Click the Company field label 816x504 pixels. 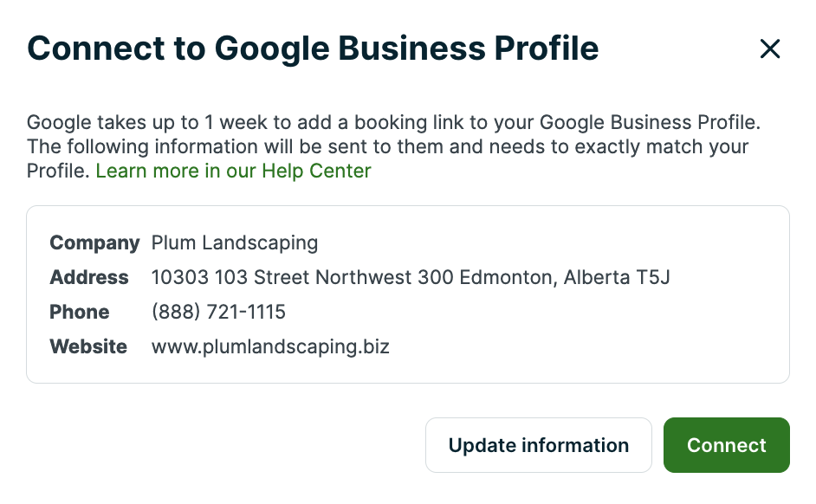tap(94, 243)
